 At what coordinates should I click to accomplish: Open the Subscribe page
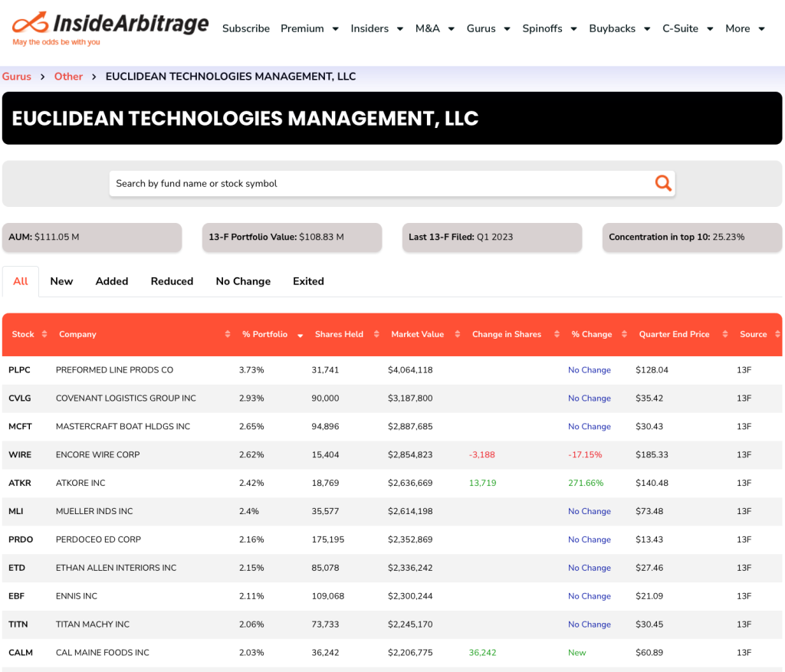246,28
